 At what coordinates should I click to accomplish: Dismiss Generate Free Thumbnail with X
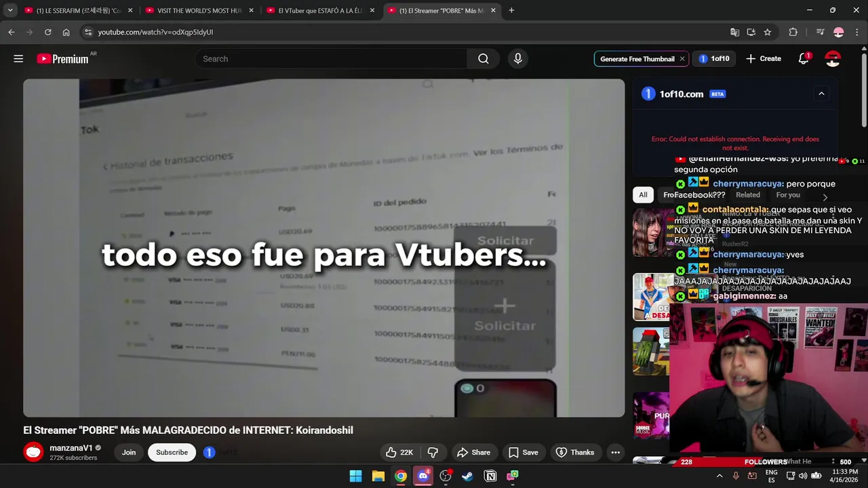coord(682,59)
